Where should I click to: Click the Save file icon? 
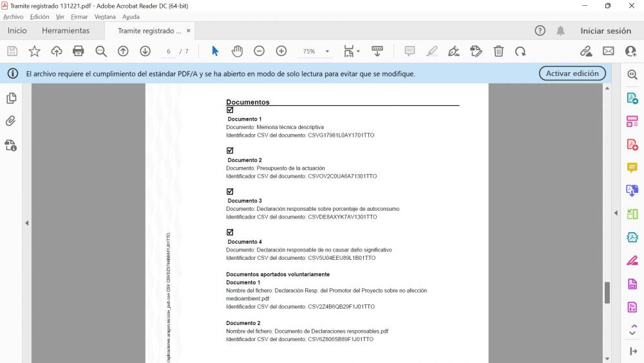pyautogui.click(x=12, y=51)
